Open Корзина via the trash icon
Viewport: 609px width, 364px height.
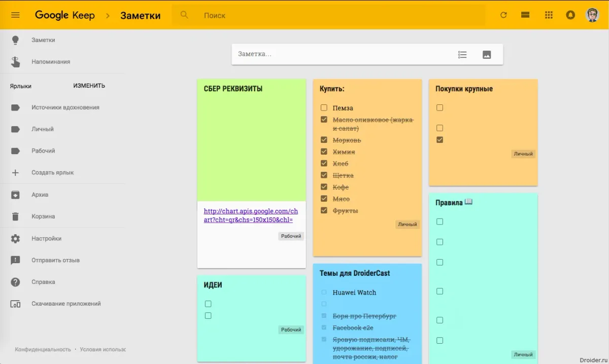15,216
